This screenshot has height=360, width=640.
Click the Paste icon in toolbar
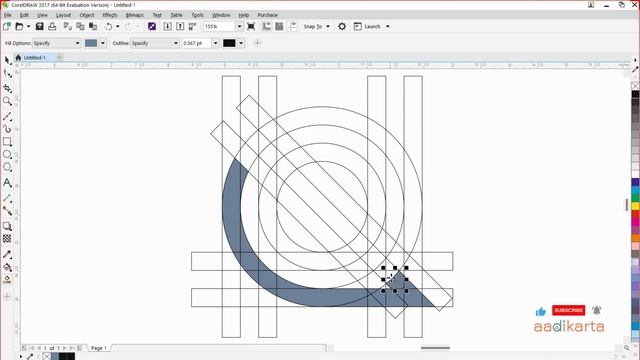[93, 27]
